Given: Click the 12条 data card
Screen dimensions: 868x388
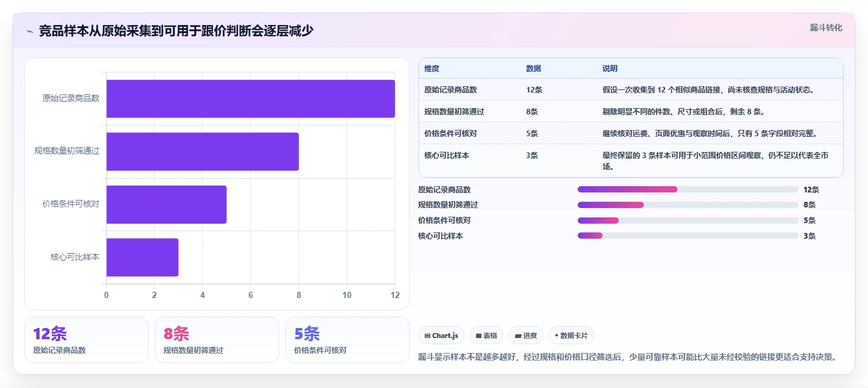Looking at the screenshot, I should 87,340.
